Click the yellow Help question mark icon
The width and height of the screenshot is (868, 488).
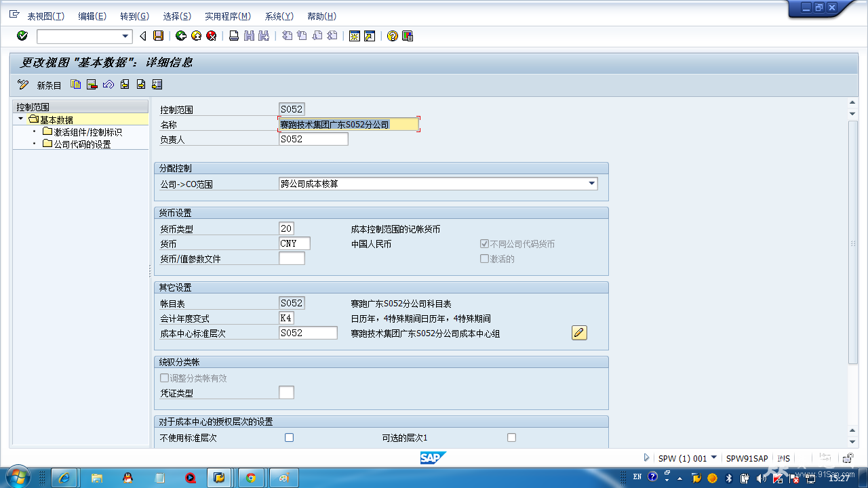tap(393, 36)
